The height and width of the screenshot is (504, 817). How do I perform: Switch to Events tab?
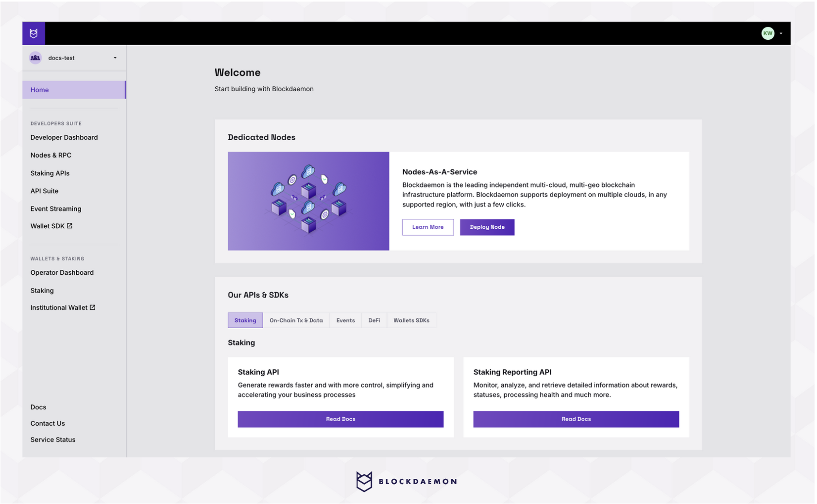(346, 320)
